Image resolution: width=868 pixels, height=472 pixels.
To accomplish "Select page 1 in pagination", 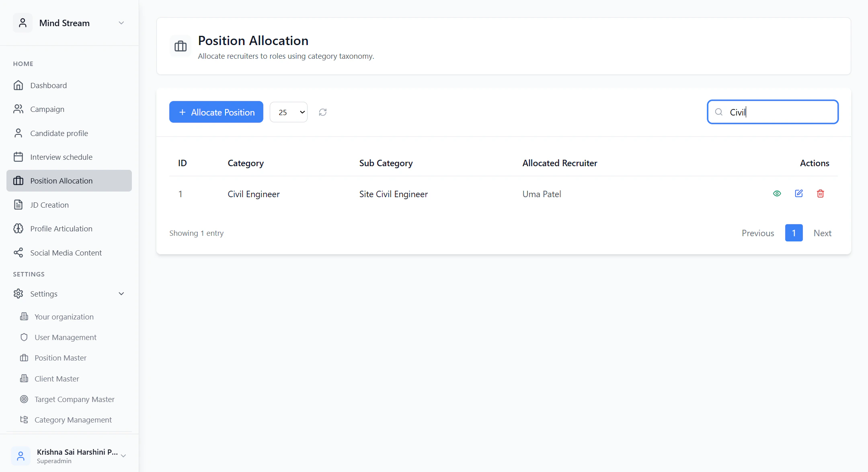I will click(794, 233).
